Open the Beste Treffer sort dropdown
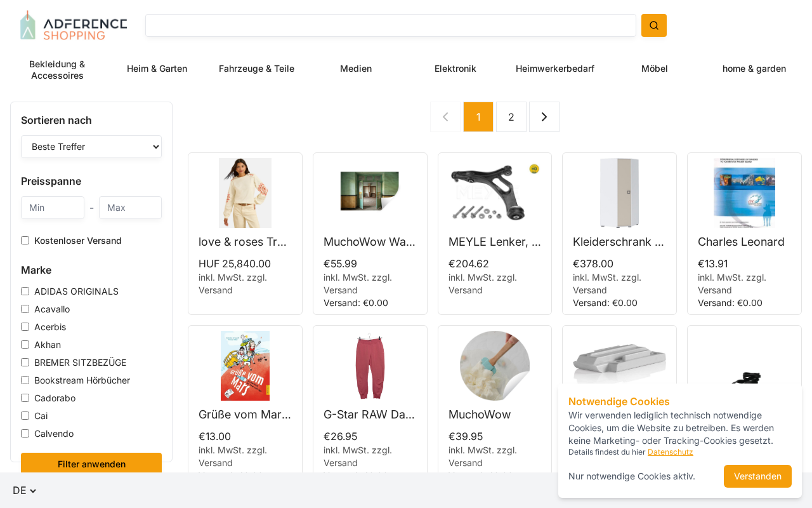The height and width of the screenshot is (508, 812). (91, 147)
